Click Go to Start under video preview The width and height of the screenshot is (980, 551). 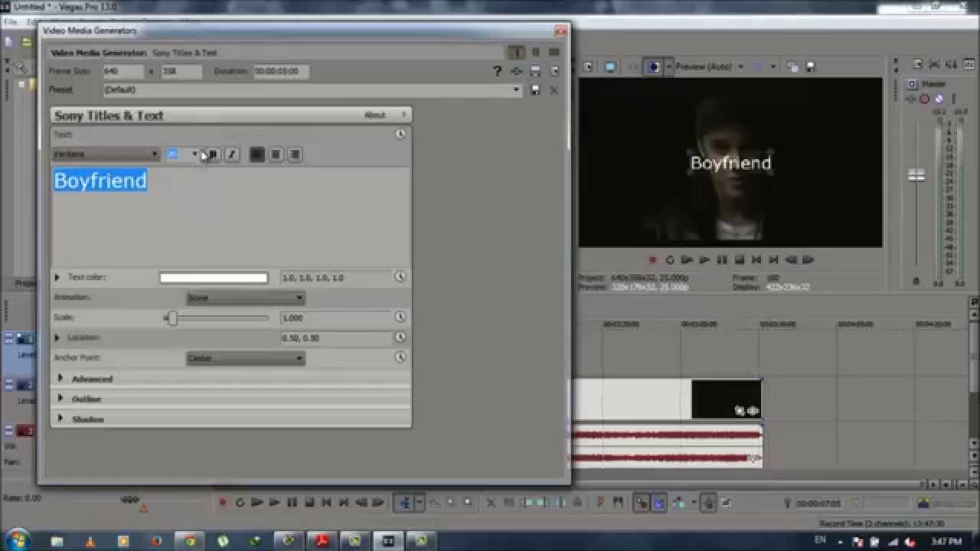[756, 259]
